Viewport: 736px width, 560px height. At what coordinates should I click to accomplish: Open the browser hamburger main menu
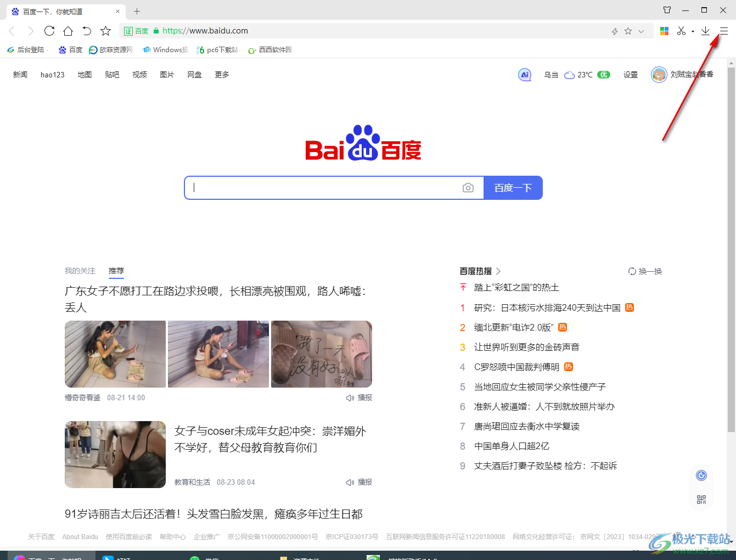pos(724,31)
